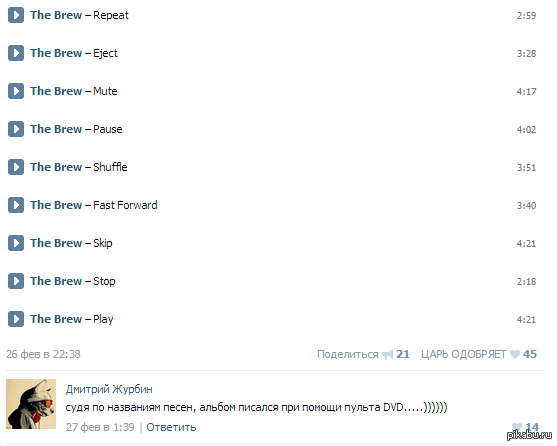Click the Fast Forward song title

tap(125, 205)
